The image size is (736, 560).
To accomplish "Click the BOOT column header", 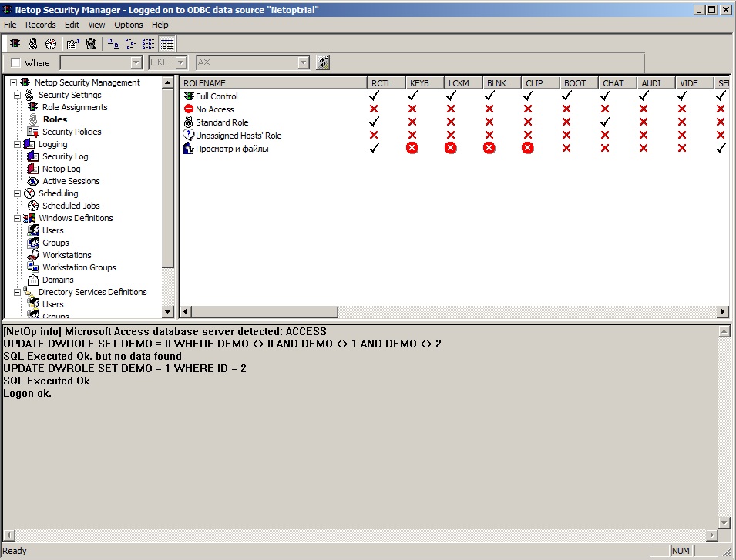I will (x=579, y=83).
